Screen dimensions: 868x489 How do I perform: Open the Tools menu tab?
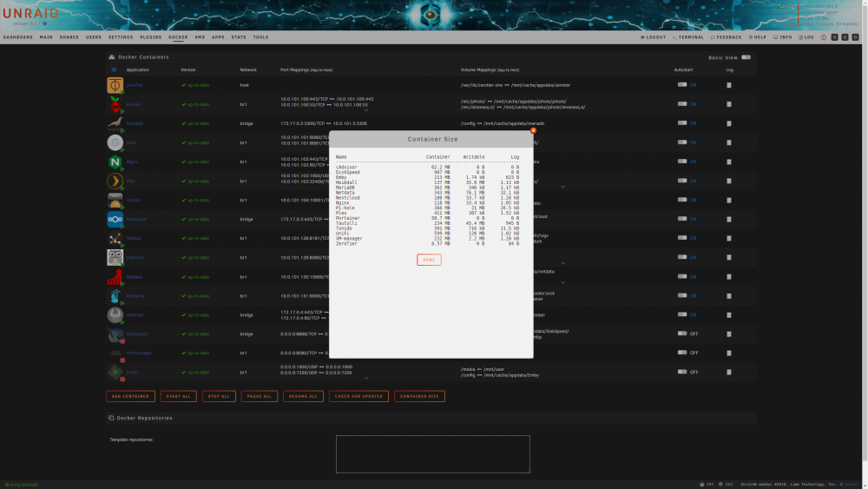click(260, 37)
